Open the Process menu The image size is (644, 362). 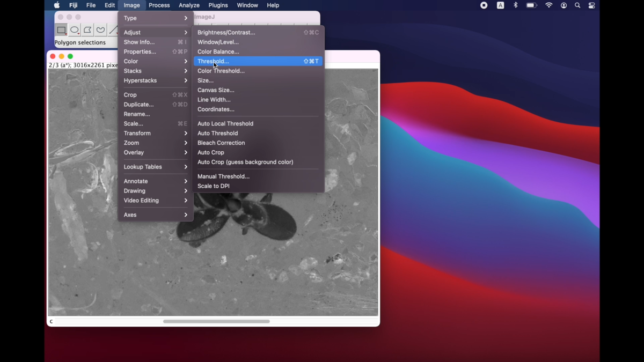159,5
